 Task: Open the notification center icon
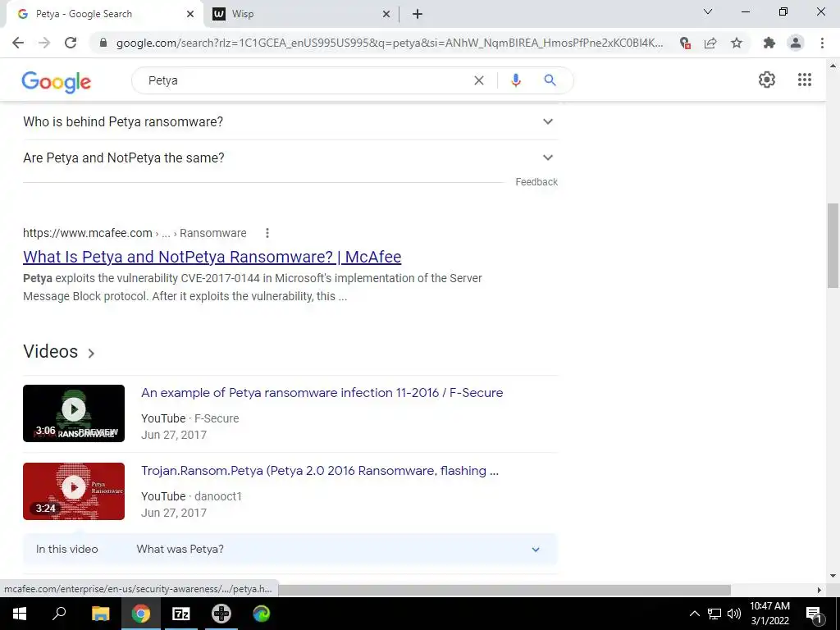814,614
